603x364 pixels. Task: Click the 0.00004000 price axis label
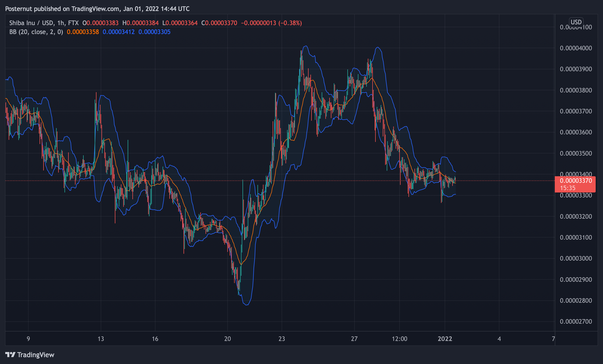(576, 48)
